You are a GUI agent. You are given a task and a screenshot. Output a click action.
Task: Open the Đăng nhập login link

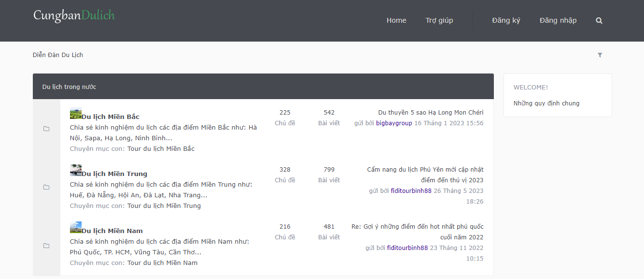click(x=558, y=20)
